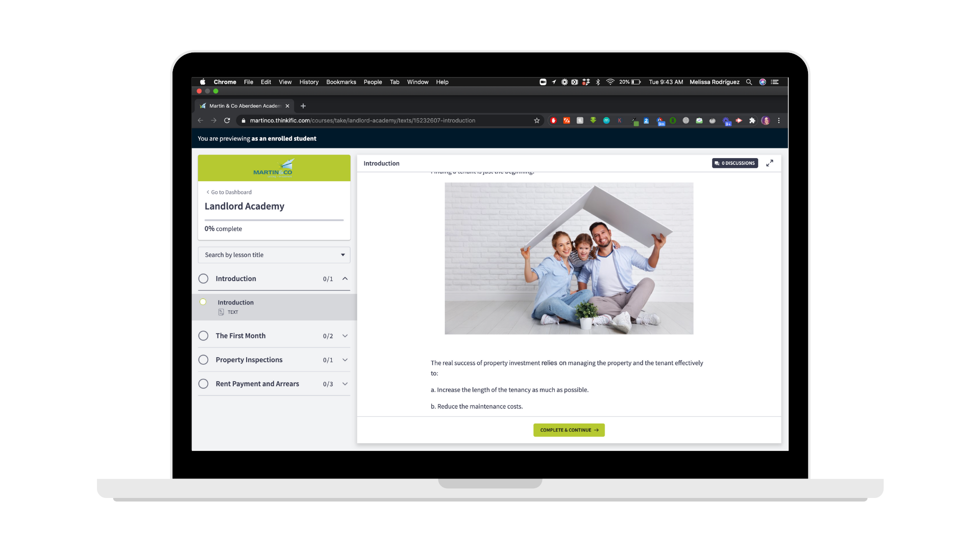Open the History menu
The height and width of the screenshot is (551, 980).
pos(309,82)
